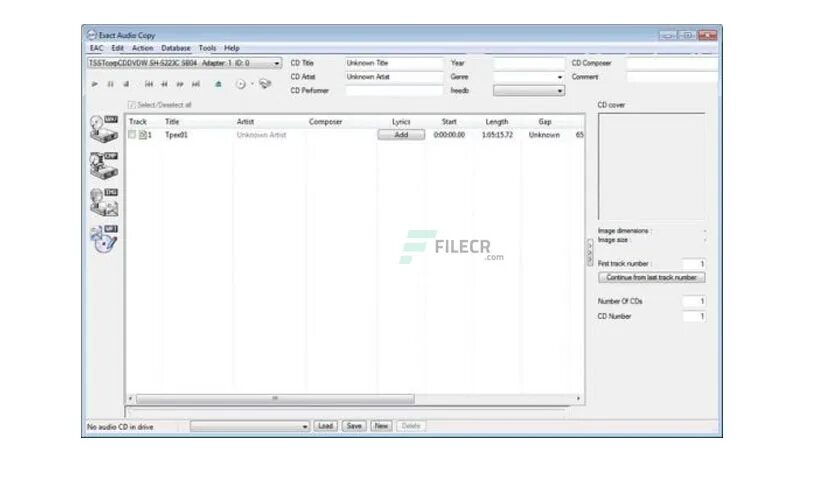Screen dimensions: 836x484
Task: Collapse the right panel using the splitter arrows
Action: [590, 252]
